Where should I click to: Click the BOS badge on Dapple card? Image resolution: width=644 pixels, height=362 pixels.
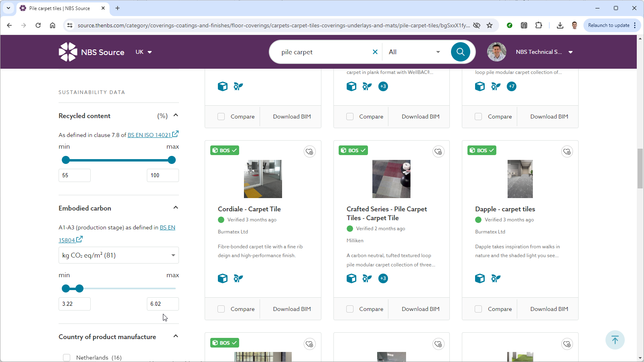pyautogui.click(x=482, y=150)
